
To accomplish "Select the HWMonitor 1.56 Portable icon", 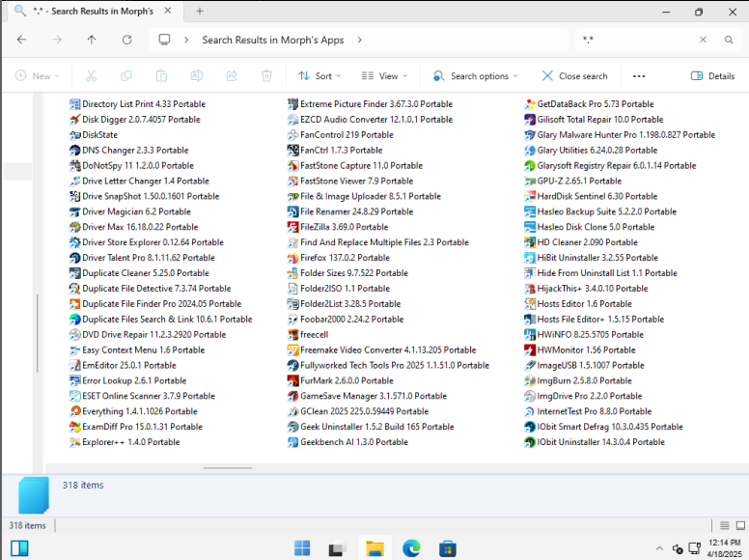I will pyautogui.click(x=530, y=350).
